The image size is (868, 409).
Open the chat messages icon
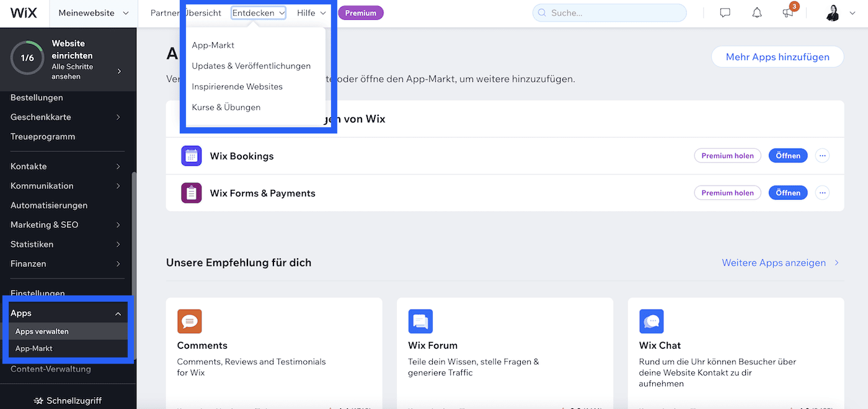click(x=725, y=13)
